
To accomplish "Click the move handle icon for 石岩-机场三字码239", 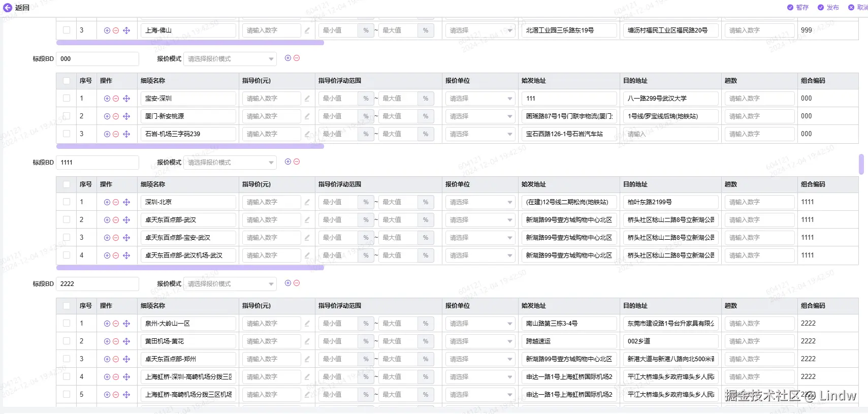I will [x=126, y=134].
